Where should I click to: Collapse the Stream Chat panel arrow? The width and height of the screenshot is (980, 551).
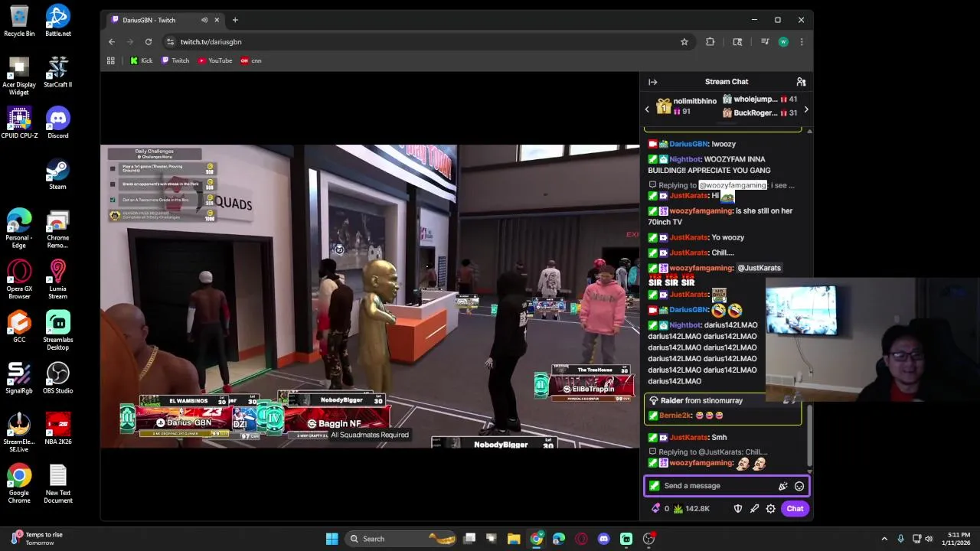[x=652, y=82]
